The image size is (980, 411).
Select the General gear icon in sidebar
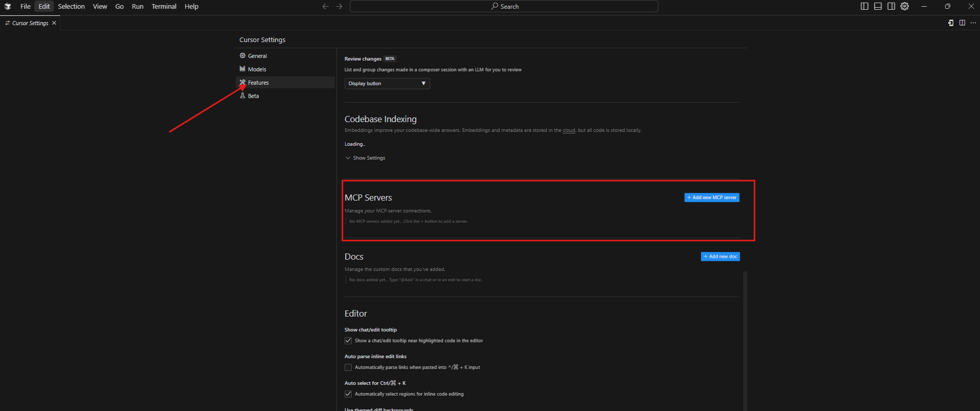pos(243,55)
